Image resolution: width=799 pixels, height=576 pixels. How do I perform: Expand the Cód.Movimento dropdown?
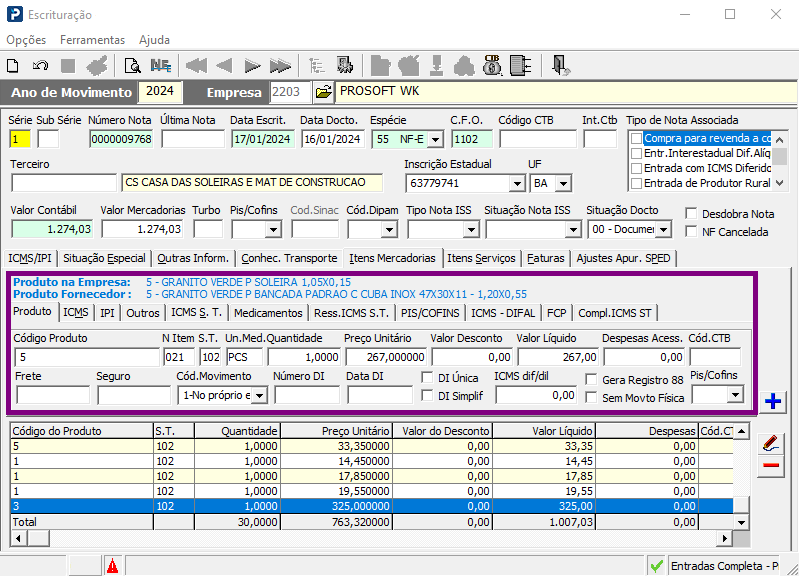pos(260,396)
